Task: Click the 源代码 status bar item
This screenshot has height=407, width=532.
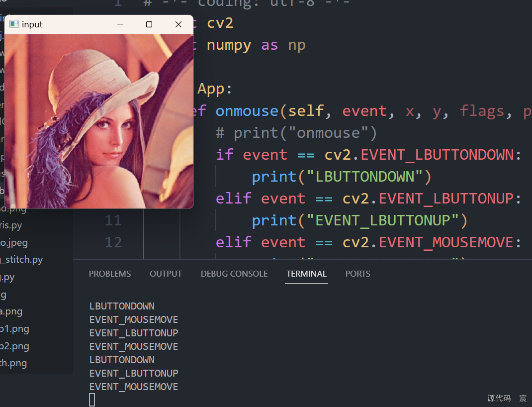Action: tap(499, 398)
